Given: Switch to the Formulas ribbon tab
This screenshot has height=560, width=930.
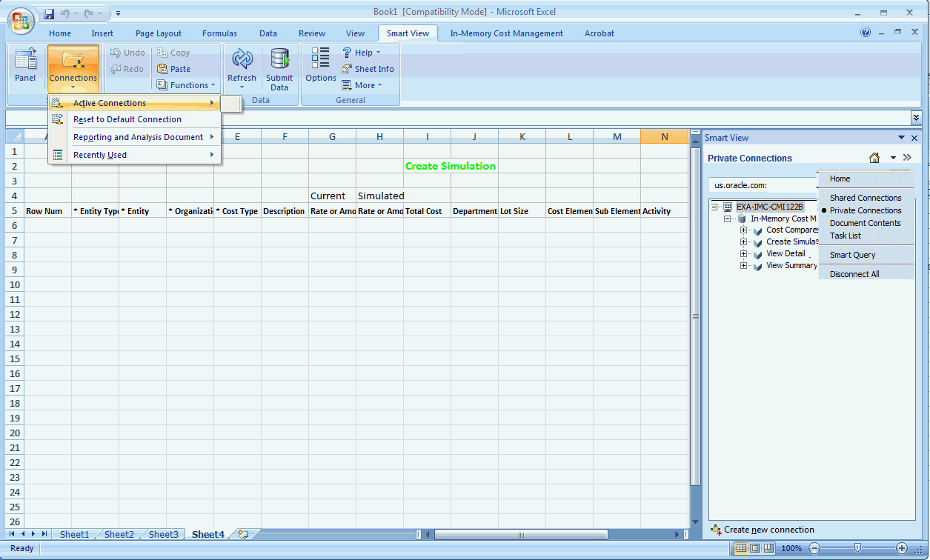Looking at the screenshot, I should click(220, 33).
